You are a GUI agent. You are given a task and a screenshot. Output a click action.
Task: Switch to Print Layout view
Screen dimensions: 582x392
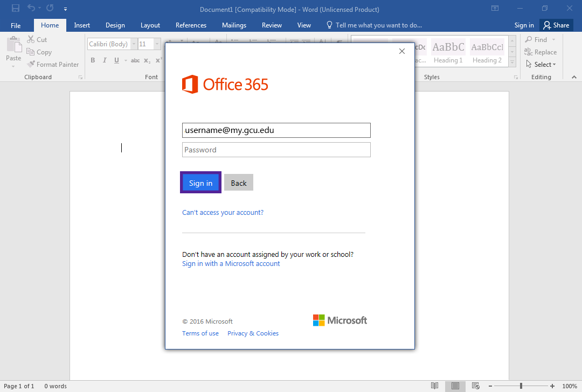(x=455, y=386)
